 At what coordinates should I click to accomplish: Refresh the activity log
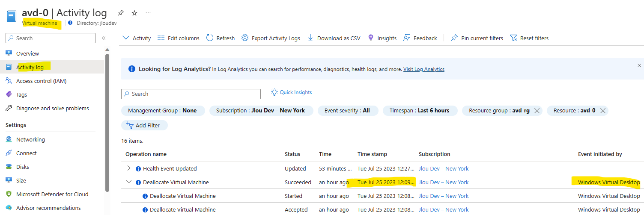pyautogui.click(x=221, y=38)
